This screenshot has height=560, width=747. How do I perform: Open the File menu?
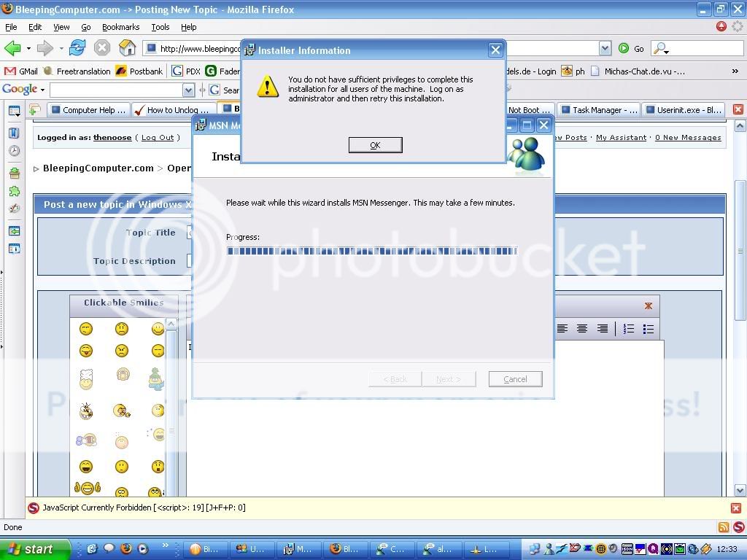11,27
